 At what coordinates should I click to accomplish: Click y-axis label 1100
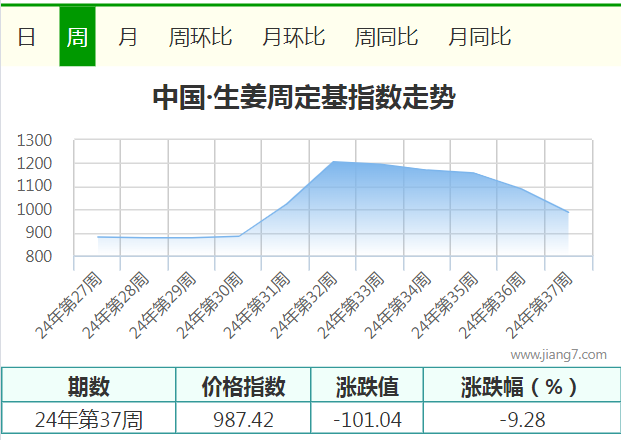click(34, 186)
